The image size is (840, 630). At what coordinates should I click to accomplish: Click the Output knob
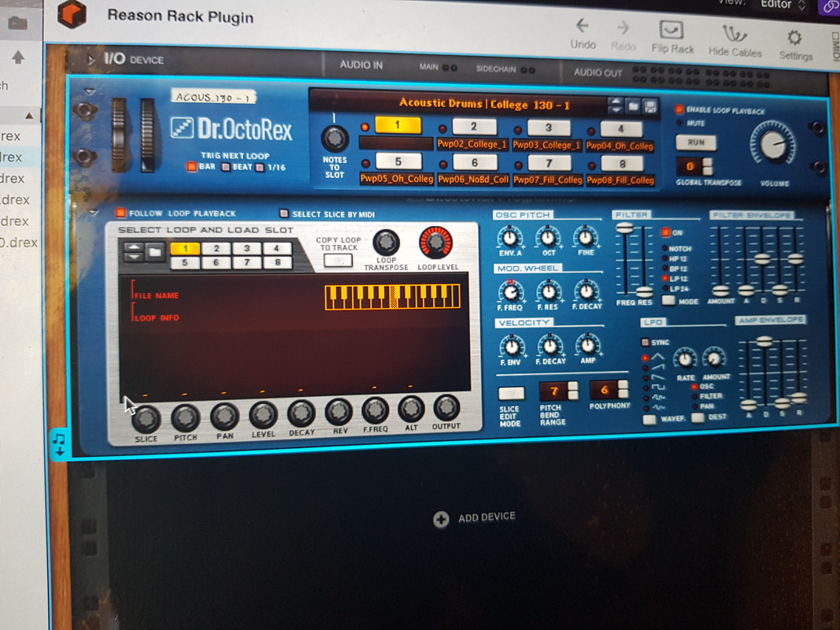[446, 408]
